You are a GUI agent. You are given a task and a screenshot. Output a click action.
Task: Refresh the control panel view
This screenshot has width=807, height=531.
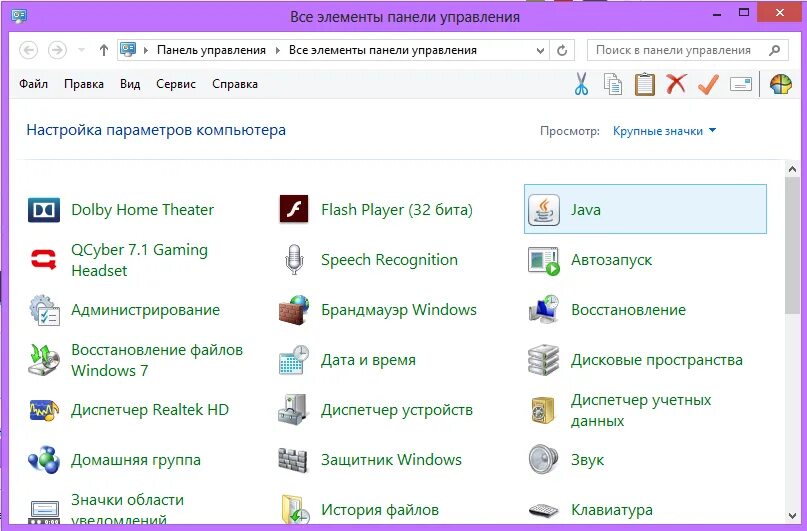562,50
